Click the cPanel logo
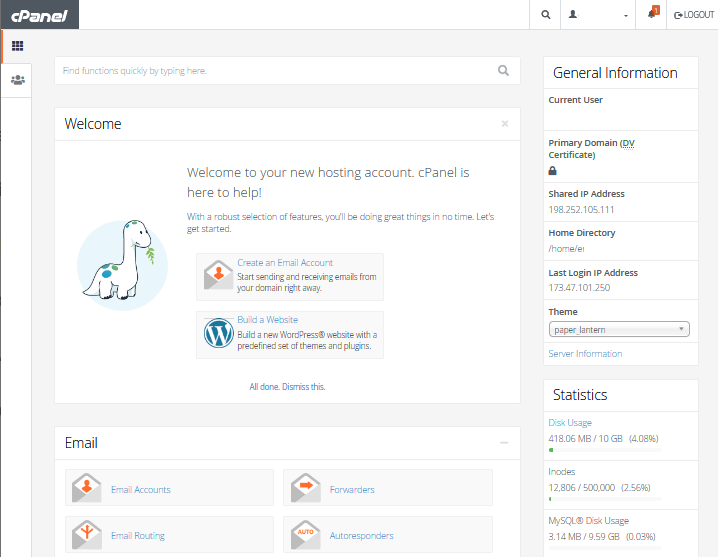 39,15
